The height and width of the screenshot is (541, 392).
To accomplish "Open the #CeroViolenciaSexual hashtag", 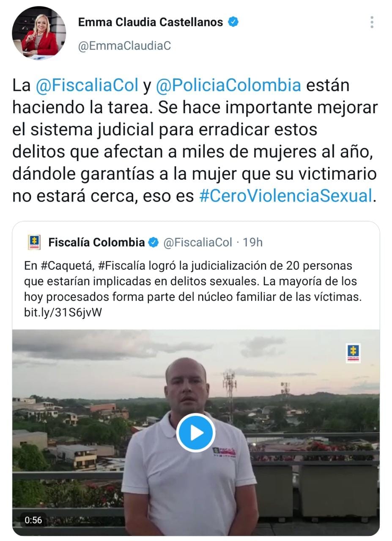I will point(285,196).
